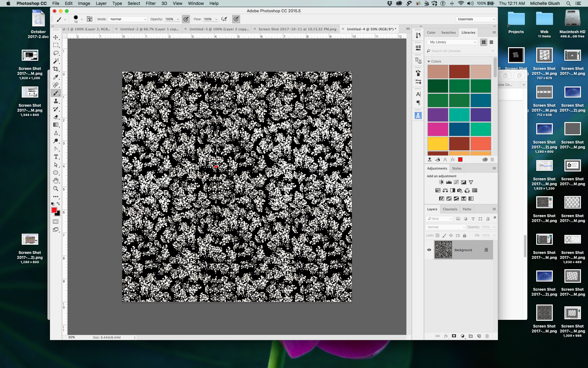Select the Eraser tool
588x368 pixels.
(x=56, y=117)
